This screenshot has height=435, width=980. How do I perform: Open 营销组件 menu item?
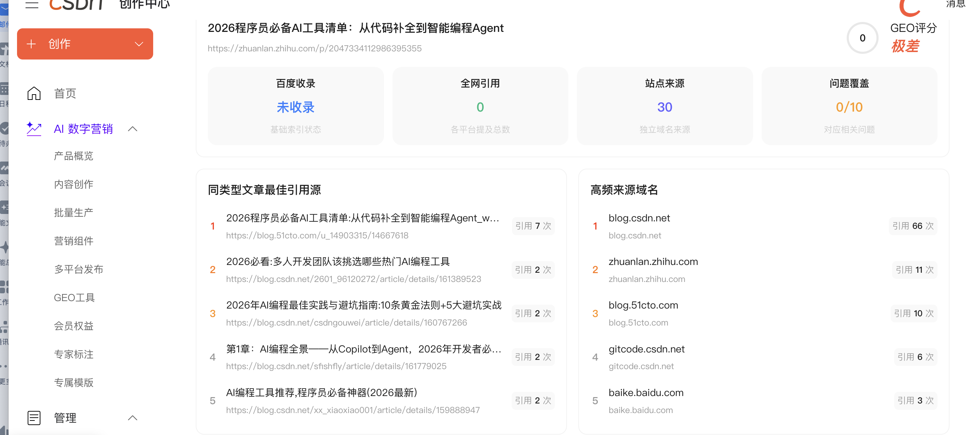click(x=74, y=241)
